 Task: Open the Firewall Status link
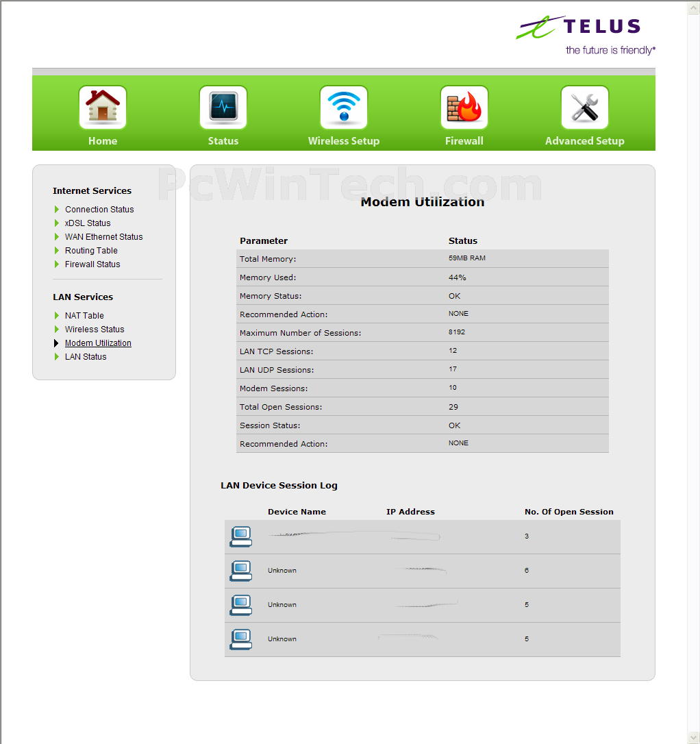[92, 264]
